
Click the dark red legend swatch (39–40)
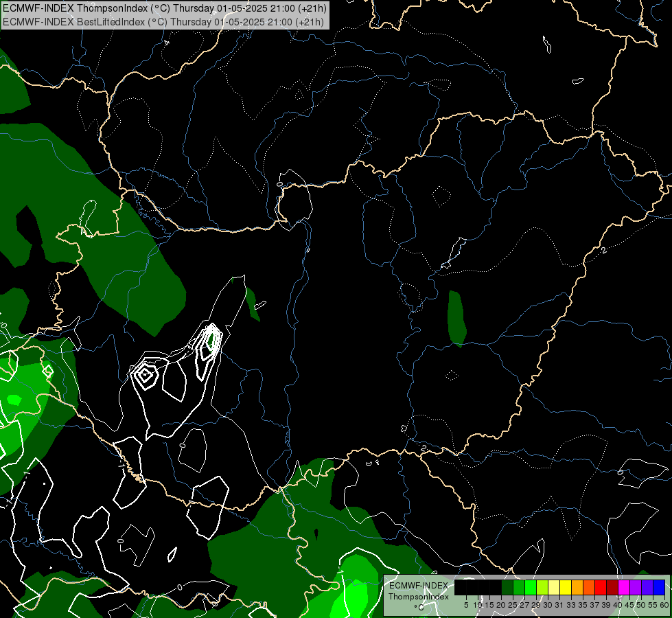[612, 587]
